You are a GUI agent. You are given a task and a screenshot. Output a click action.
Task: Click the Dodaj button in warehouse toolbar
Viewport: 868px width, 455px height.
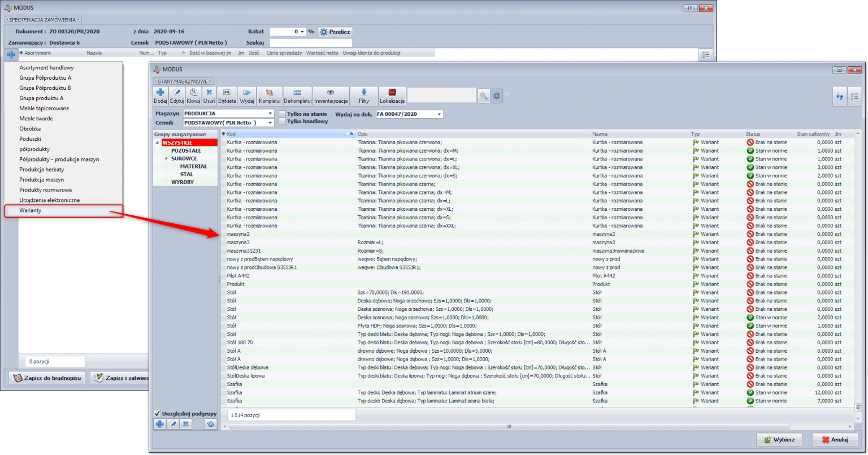click(x=160, y=96)
